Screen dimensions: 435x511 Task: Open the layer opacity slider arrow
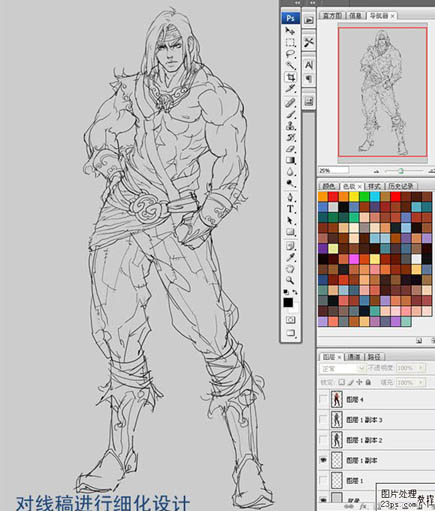pyautogui.click(x=421, y=368)
